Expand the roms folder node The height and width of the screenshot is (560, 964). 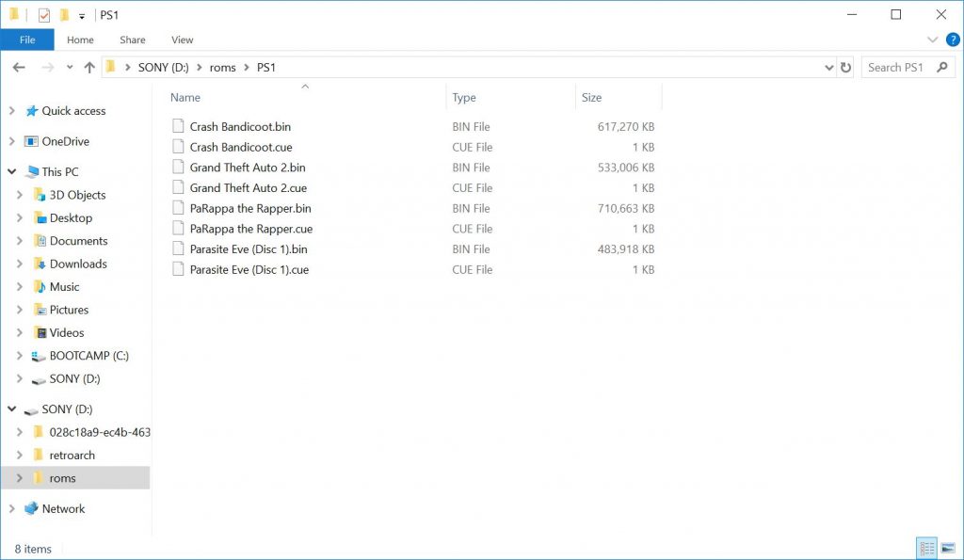[20, 478]
